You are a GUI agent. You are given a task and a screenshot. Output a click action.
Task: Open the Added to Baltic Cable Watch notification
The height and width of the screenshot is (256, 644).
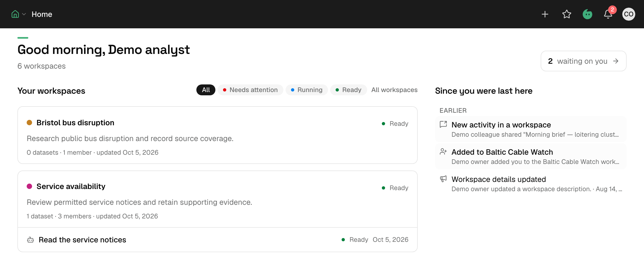531,156
